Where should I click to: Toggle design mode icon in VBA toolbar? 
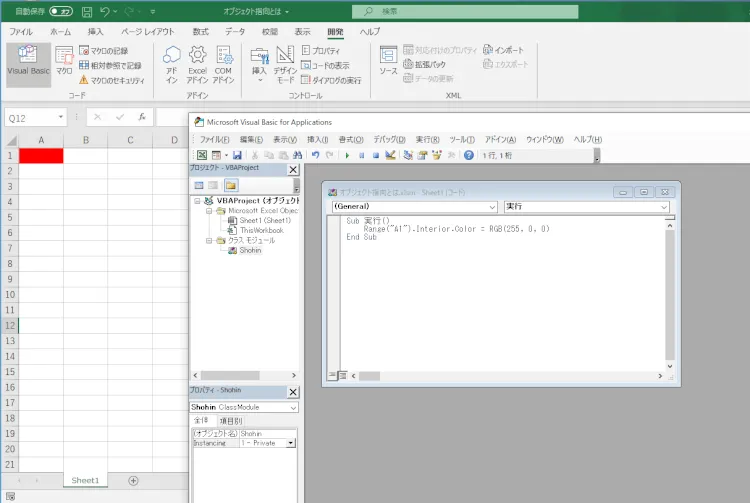pyautogui.click(x=390, y=155)
